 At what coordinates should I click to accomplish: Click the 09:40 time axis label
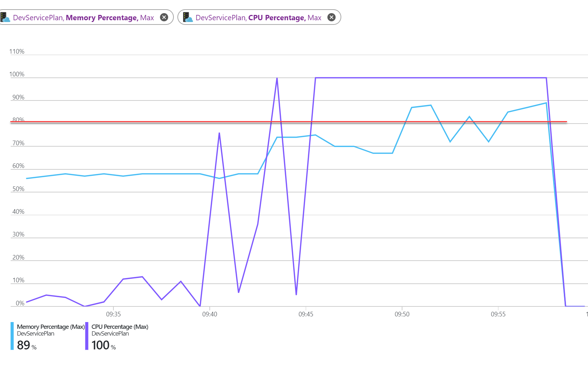coord(210,314)
